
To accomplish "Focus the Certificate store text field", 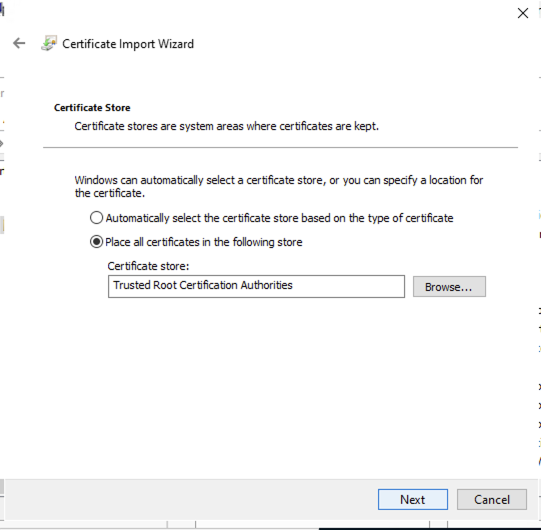I will click(x=256, y=286).
